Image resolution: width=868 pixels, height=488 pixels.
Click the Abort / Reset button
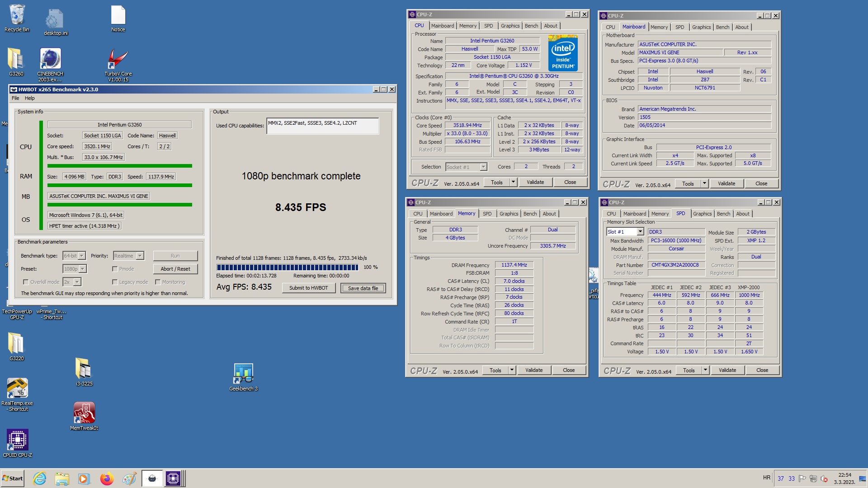tap(175, 269)
